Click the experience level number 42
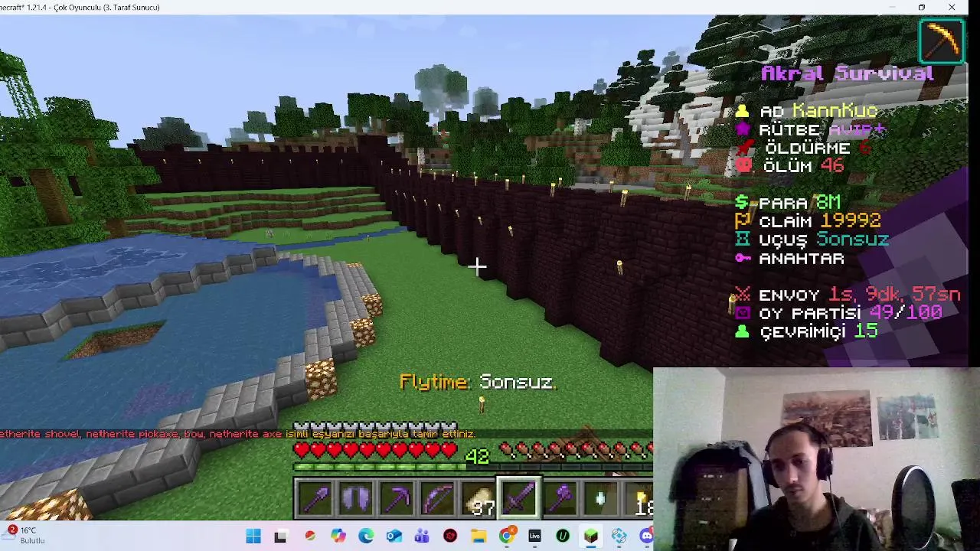Screen dimensions: 980x551 click(x=476, y=457)
